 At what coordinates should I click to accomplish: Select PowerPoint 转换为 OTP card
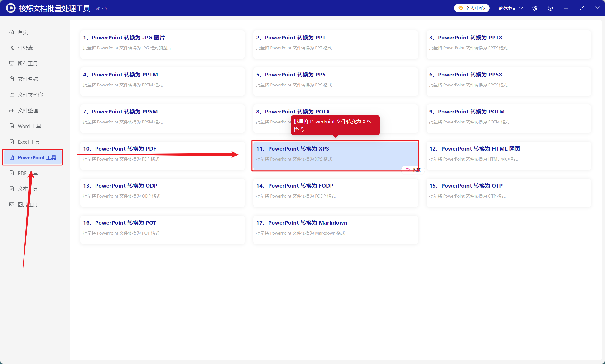pyautogui.click(x=509, y=193)
